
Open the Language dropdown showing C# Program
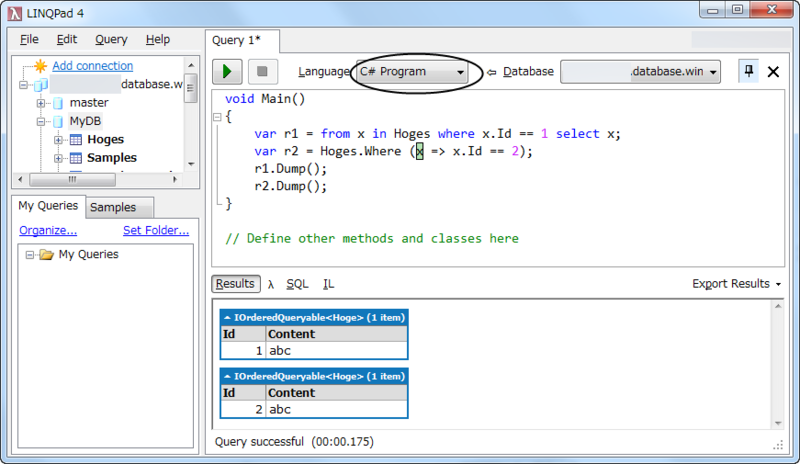pos(412,71)
